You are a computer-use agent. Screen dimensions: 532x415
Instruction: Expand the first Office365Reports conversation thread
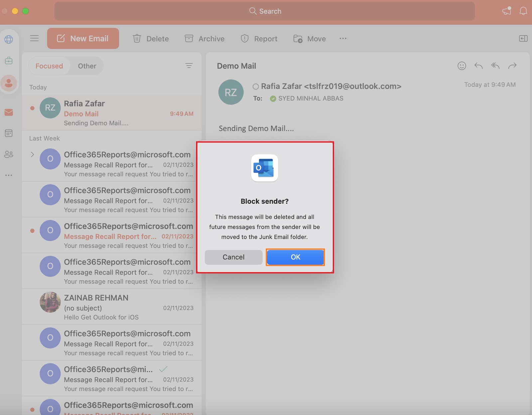32,154
